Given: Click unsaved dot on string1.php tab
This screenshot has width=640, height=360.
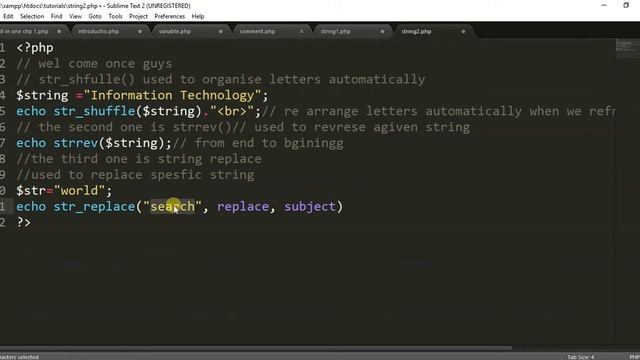Looking at the screenshot, I should 382,31.
